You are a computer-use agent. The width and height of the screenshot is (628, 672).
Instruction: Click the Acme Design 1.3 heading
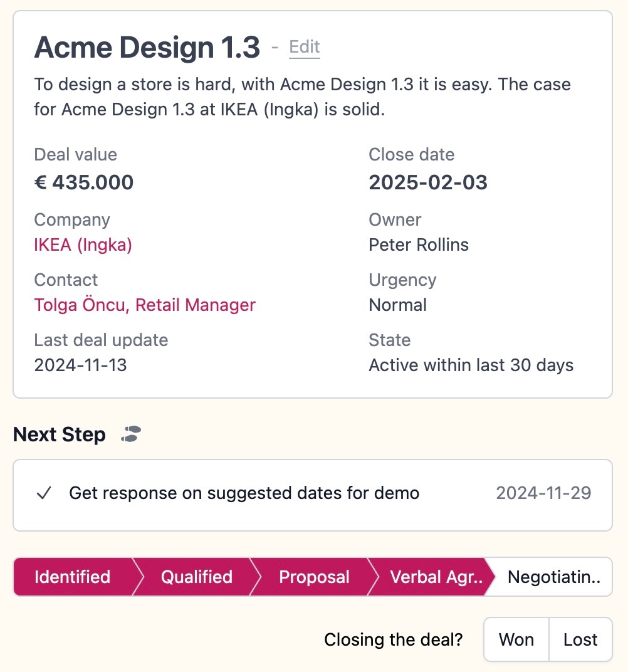tap(147, 48)
